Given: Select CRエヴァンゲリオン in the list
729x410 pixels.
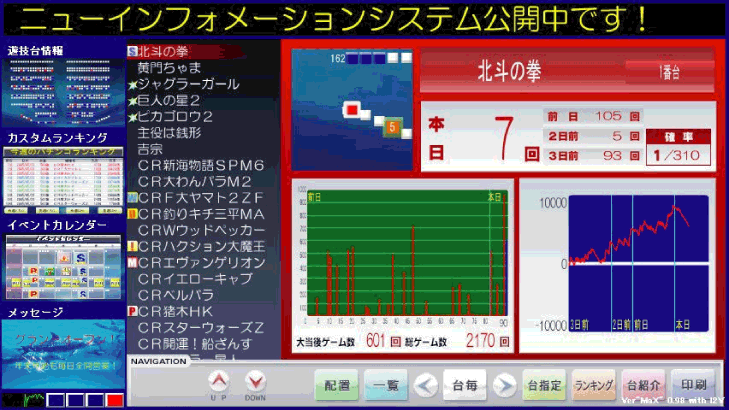Looking at the screenshot, I should click(201, 263).
